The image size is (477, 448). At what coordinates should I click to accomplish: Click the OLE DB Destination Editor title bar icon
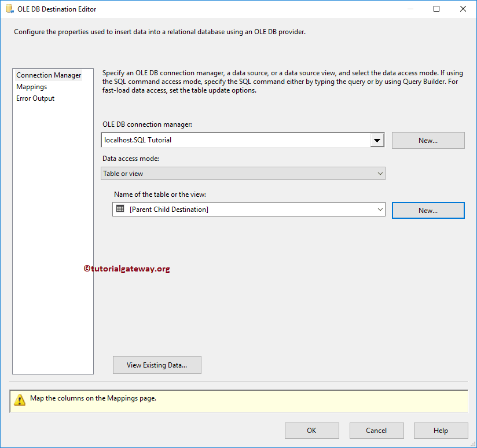[x=8, y=9]
